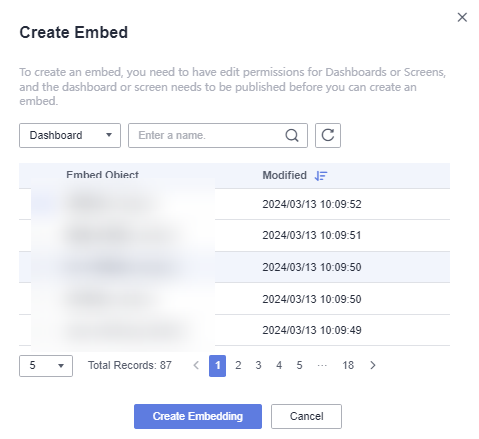Screen dimensions: 479x439
Task: Select page 5 in pagination
Action: click(299, 366)
